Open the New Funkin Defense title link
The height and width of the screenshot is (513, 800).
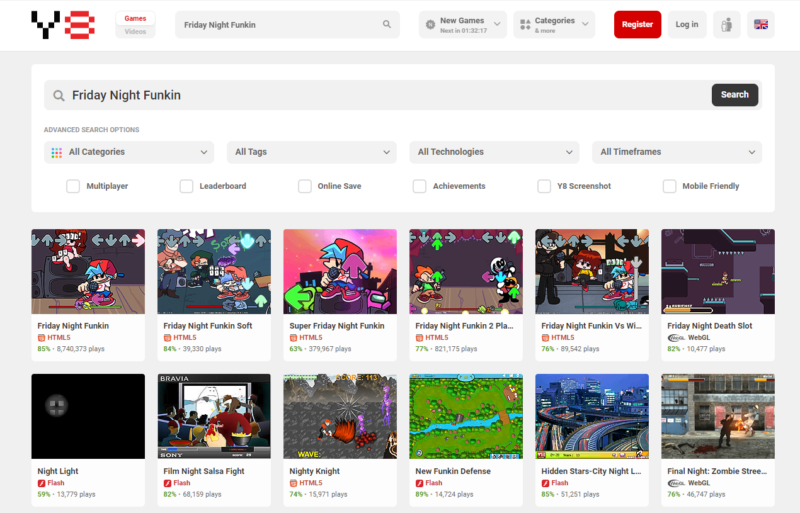(x=453, y=471)
